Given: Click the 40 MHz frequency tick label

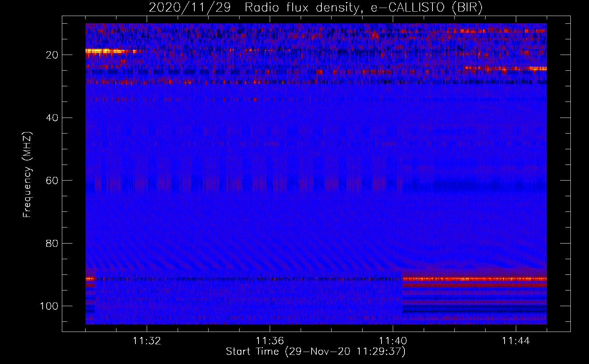Looking at the screenshot, I should click(52, 118).
